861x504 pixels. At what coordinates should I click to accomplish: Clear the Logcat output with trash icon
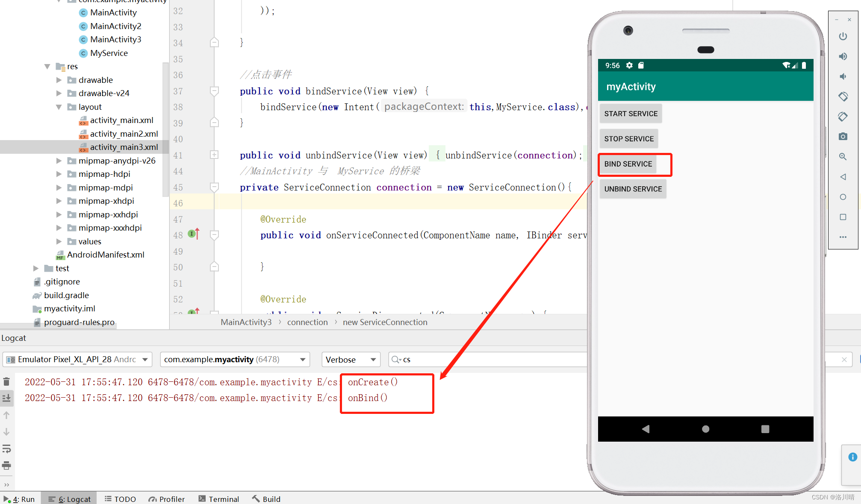[x=7, y=381]
